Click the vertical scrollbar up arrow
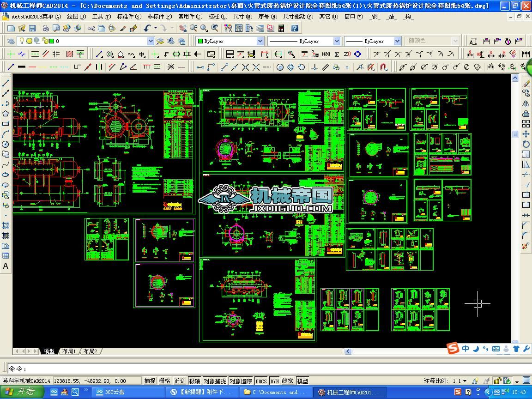This screenshot has height=399, width=532. [515, 78]
